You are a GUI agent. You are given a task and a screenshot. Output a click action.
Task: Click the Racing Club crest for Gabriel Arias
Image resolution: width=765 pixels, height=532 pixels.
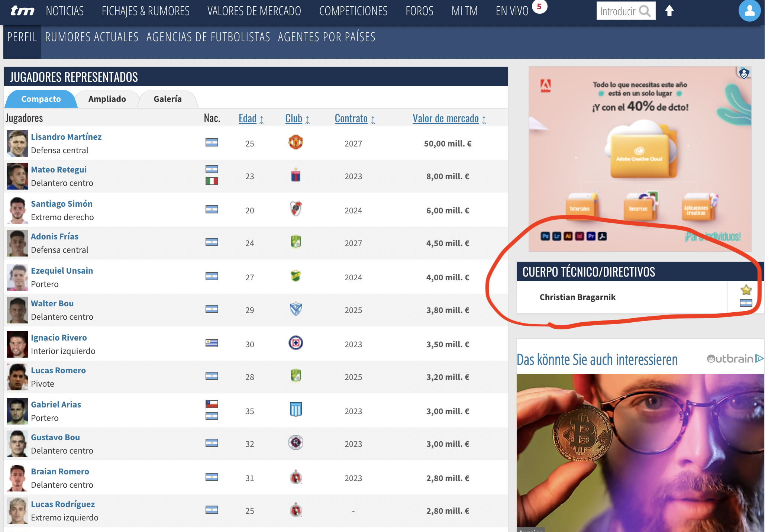point(296,410)
